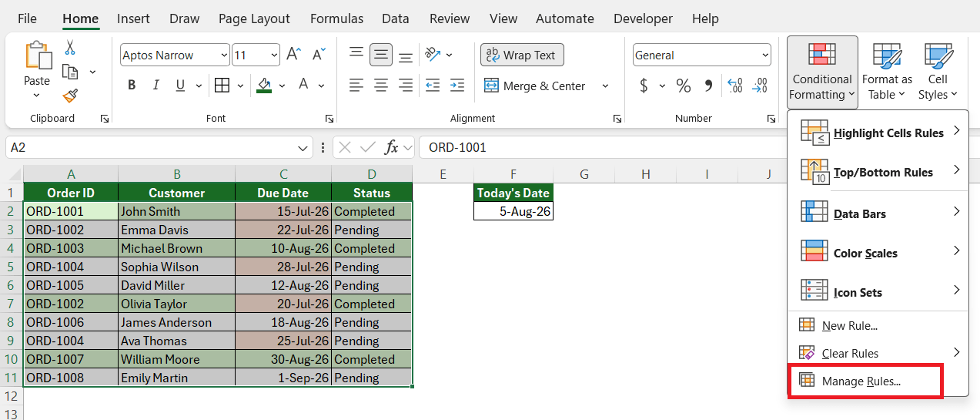The width and height of the screenshot is (980, 420).
Task: Align text right
Action: pyautogui.click(x=406, y=86)
